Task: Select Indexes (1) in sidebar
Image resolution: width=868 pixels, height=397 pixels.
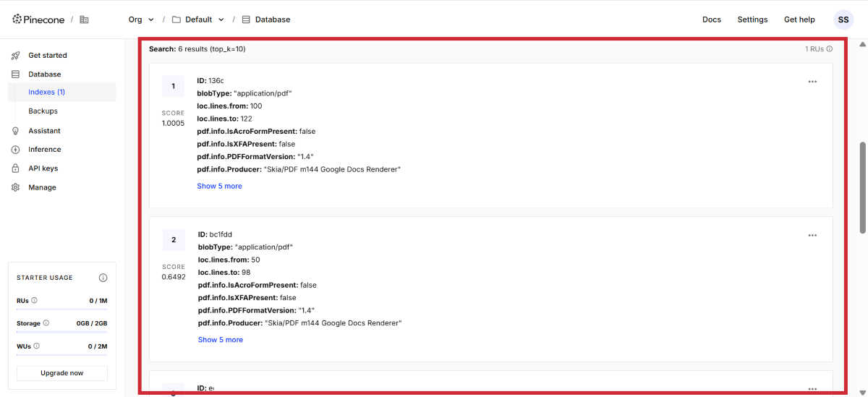Action: [x=47, y=92]
